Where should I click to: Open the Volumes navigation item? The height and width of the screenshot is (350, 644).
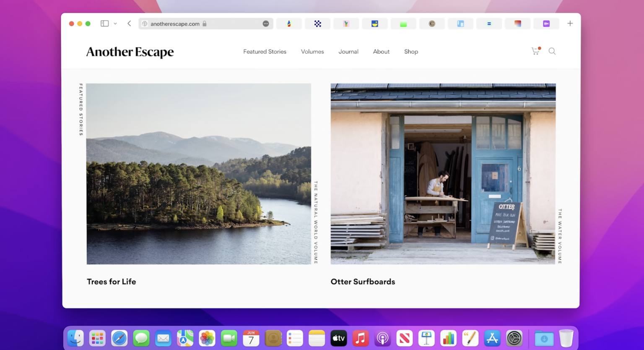tap(312, 51)
